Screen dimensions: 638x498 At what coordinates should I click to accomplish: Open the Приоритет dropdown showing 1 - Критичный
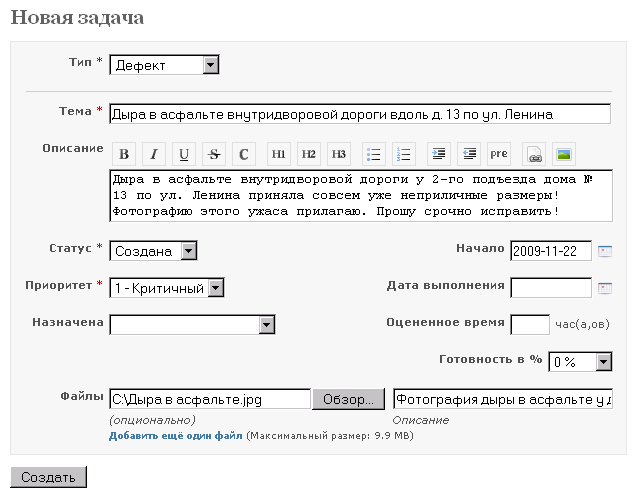coord(167,288)
